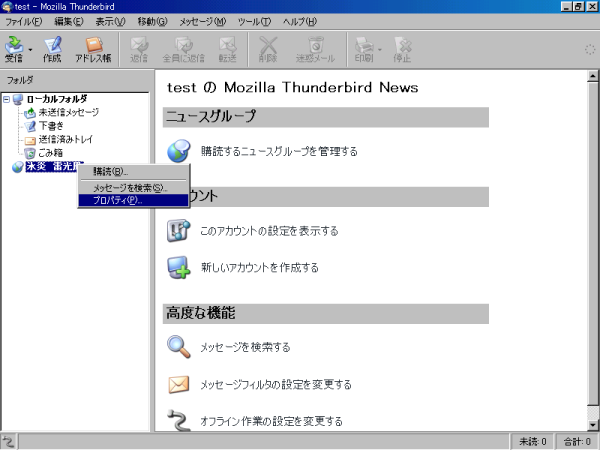This screenshot has height=450, width=600.
Task: Click the activity throbber icon
Action: pos(590,49)
